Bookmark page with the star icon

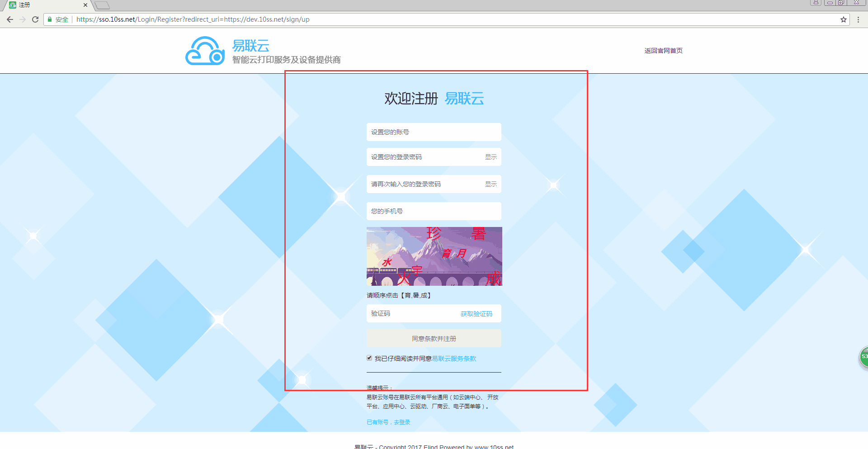point(844,19)
